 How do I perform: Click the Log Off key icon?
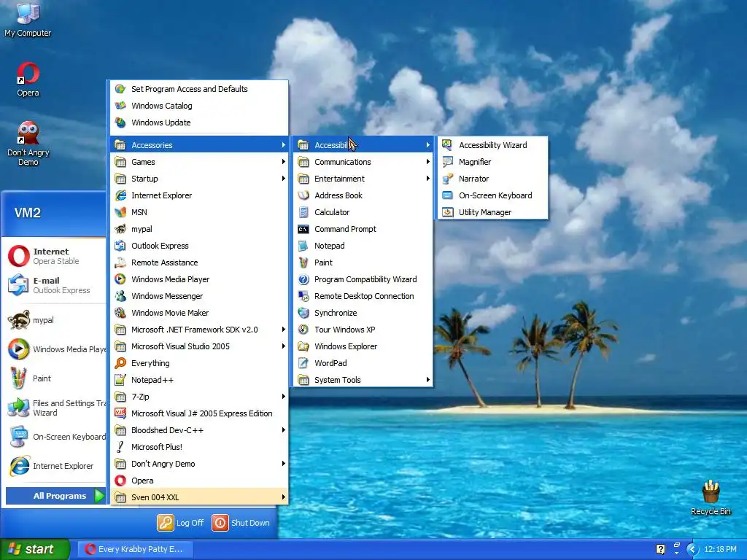tap(166, 522)
